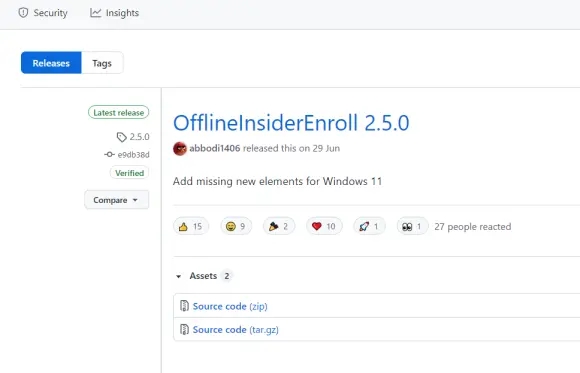
Task: Click the zip file icon for Source code
Action: pos(184,306)
